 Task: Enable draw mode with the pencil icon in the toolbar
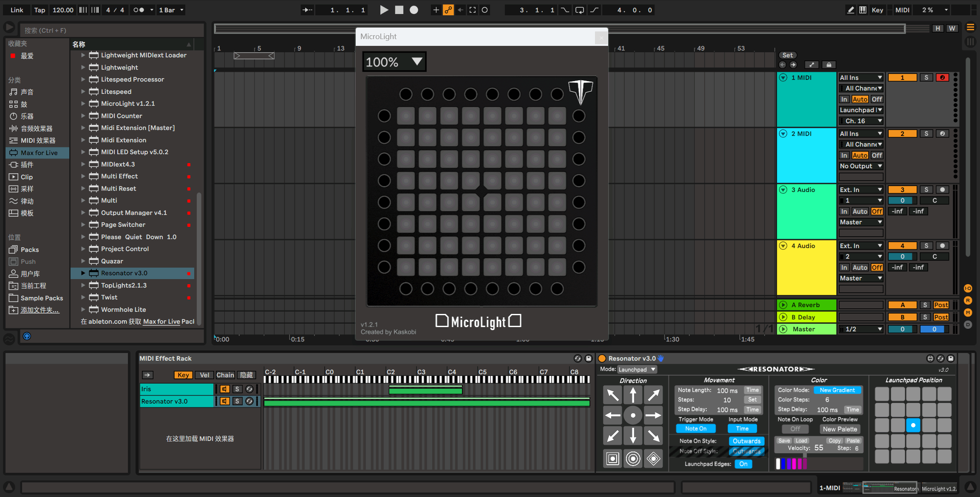(x=851, y=9)
